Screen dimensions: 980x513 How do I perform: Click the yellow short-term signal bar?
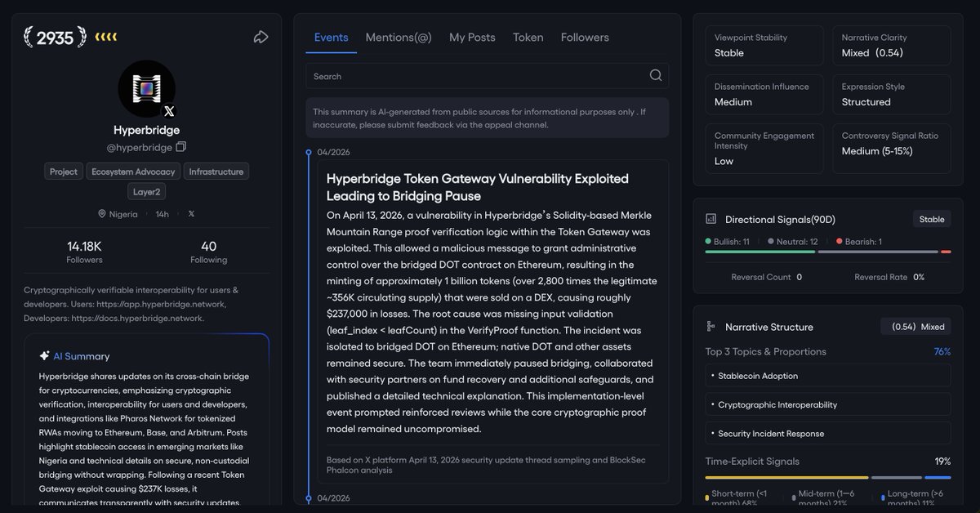786,477
